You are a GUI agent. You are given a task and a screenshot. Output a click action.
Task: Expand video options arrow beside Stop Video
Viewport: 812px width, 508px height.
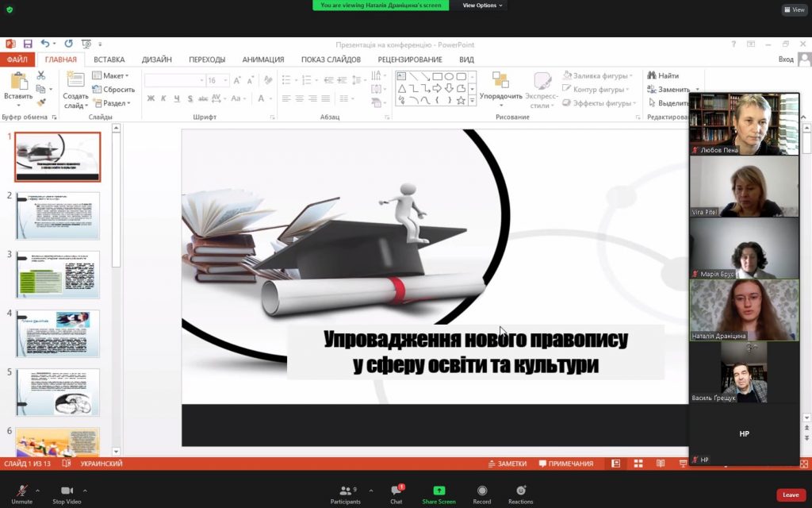85,490
